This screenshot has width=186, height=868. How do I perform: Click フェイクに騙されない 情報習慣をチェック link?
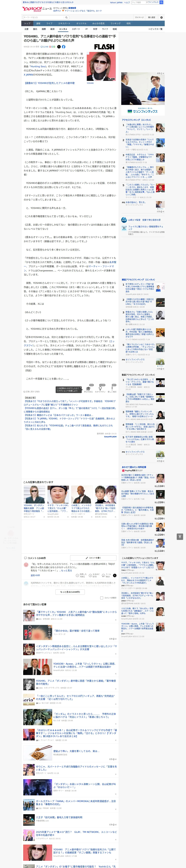[x=145, y=228]
